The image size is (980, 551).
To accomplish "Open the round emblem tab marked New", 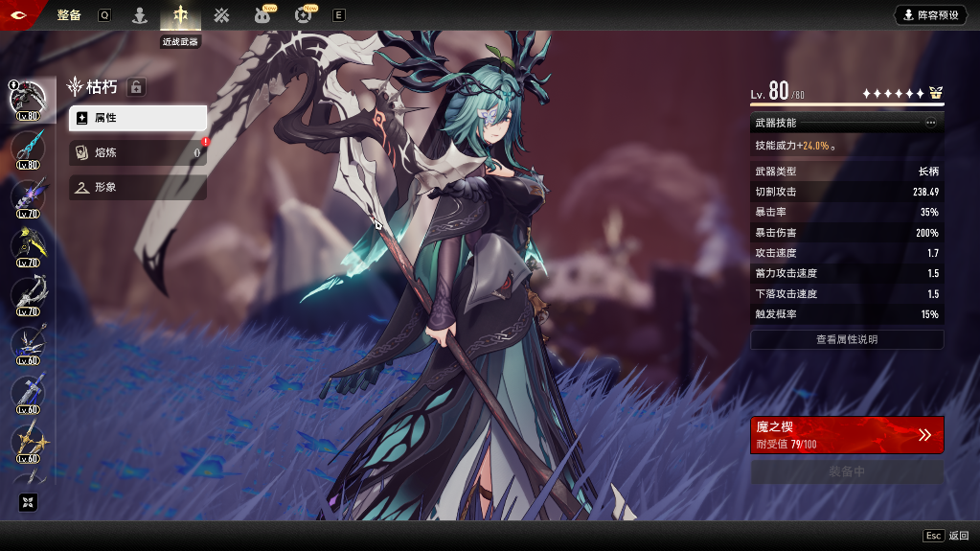I will pos(304,15).
